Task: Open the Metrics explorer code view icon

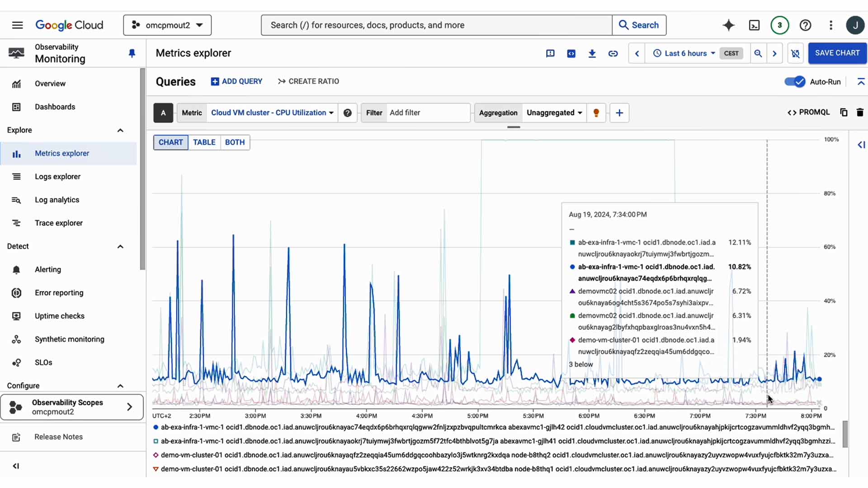Action: (571, 53)
